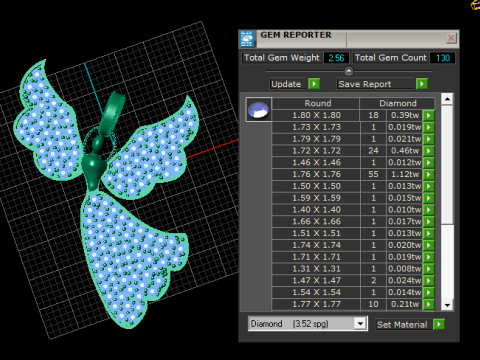Click the Round column header
Viewport: 480px width, 360px height.
tap(316, 103)
